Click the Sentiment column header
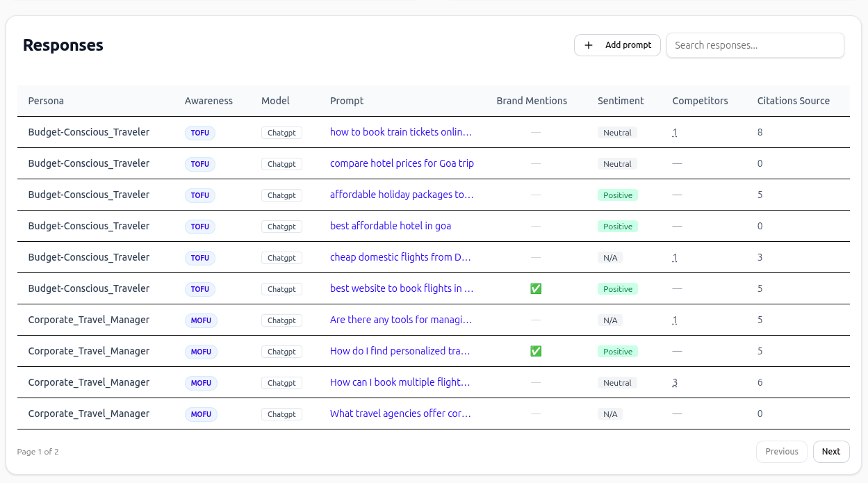Image resolution: width=868 pixels, height=483 pixels. (x=621, y=101)
